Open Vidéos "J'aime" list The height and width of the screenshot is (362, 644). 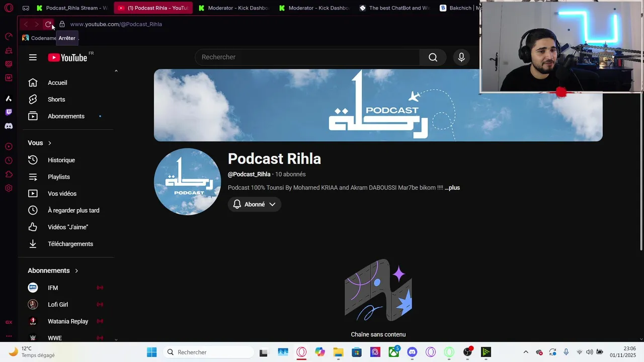click(x=68, y=227)
